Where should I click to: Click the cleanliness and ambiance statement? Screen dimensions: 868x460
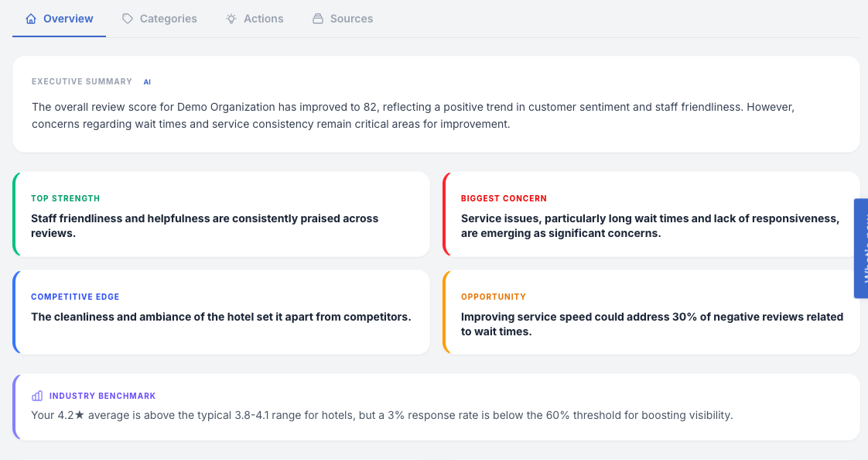(x=220, y=317)
